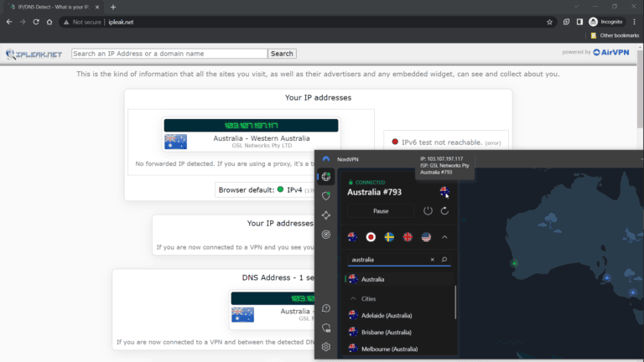Open NordVPN Meshnet icon in sidebar
This screenshot has width=644, height=362.
(x=326, y=215)
